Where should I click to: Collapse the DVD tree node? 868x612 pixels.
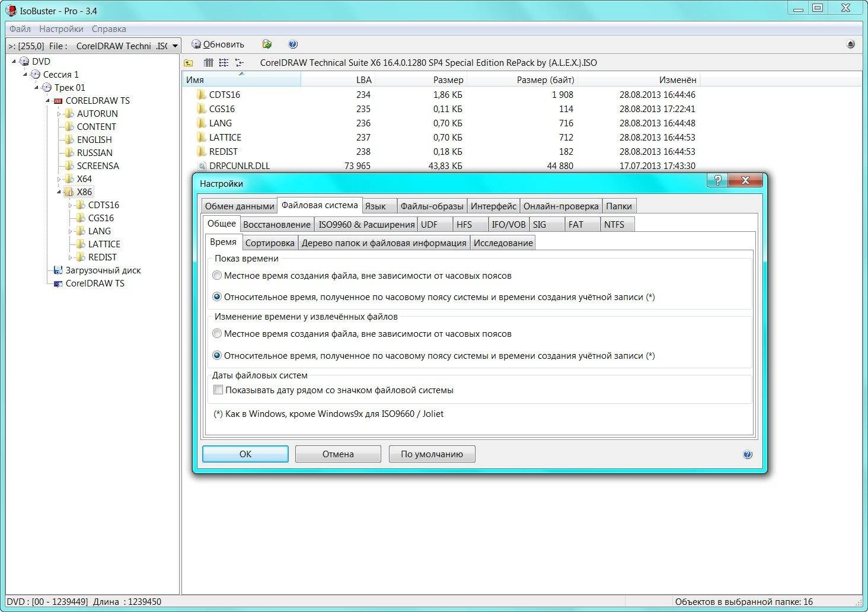point(14,62)
